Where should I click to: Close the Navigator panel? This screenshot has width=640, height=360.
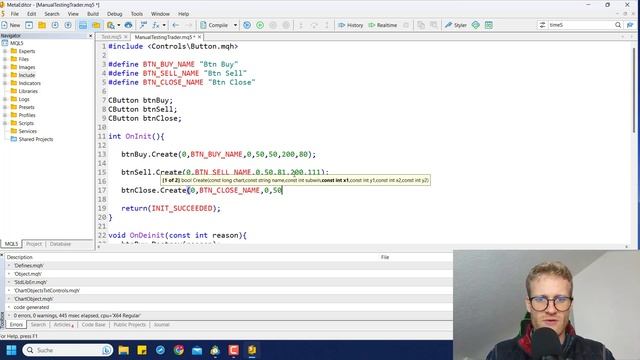(x=91, y=36)
